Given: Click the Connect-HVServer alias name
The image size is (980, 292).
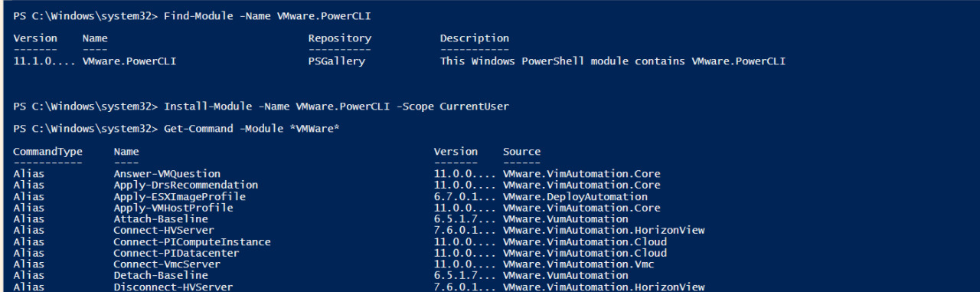Looking at the screenshot, I should (x=164, y=231).
